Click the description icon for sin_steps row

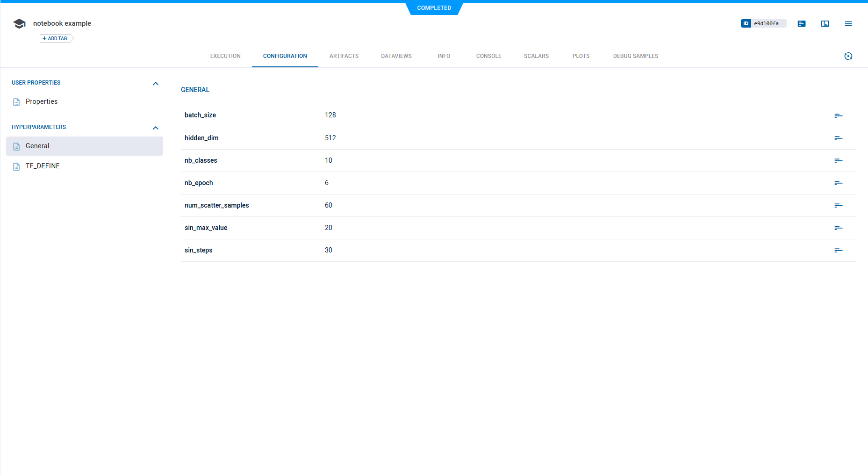[838, 250]
